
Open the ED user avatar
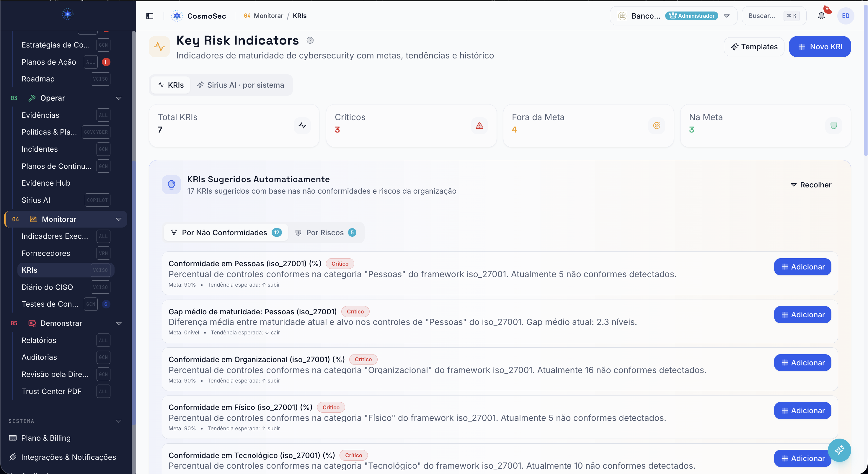[846, 16]
